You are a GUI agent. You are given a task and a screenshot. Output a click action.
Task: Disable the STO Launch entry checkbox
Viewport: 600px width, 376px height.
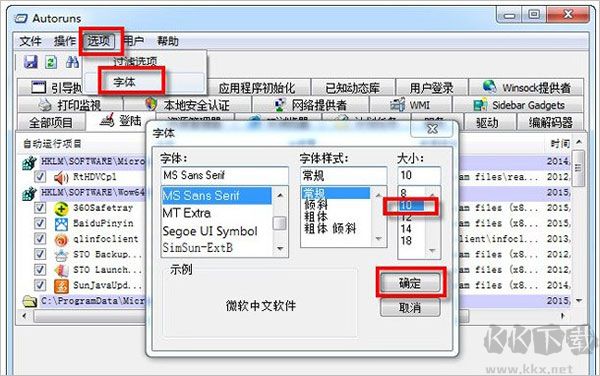click(x=40, y=269)
